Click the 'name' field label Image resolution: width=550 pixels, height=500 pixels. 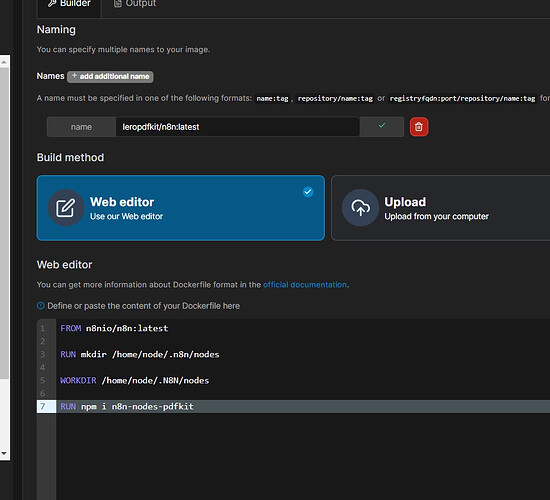tap(81, 127)
